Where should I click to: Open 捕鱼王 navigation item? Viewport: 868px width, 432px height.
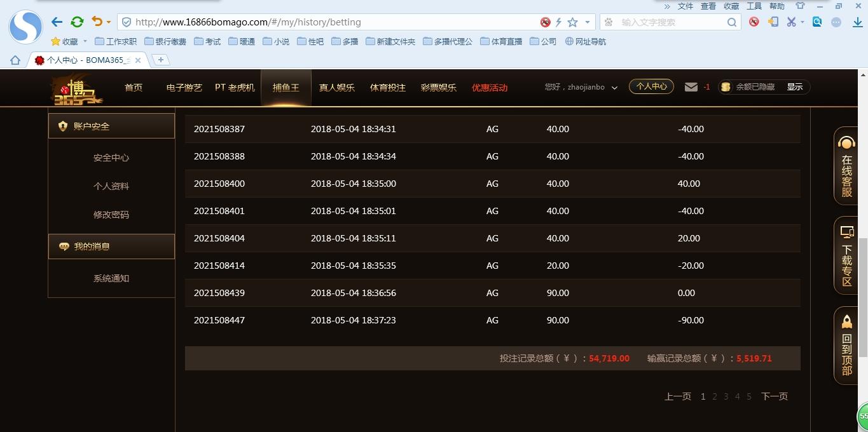coord(286,88)
